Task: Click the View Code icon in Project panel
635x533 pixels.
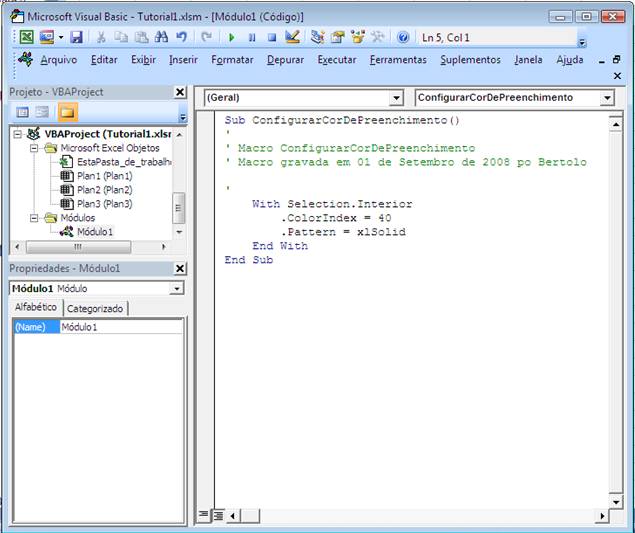Action: point(22,112)
